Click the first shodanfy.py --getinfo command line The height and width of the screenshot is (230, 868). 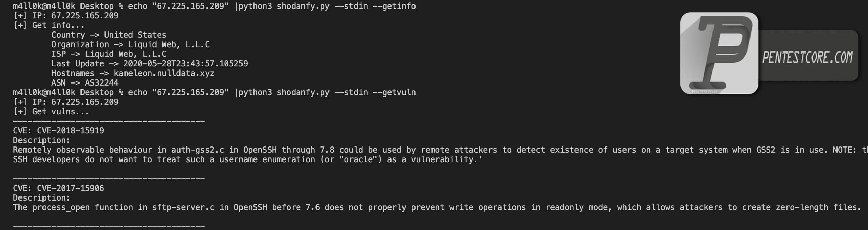tap(214, 6)
